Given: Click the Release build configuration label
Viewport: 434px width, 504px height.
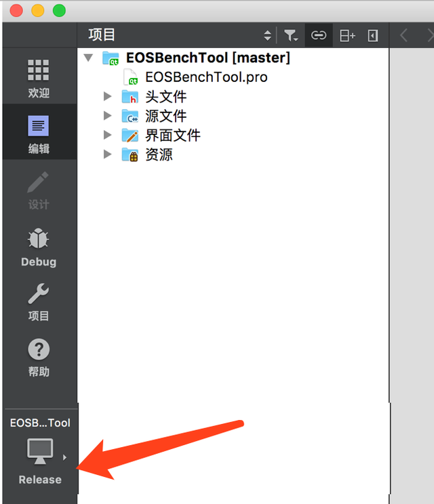Looking at the screenshot, I should tap(40, 480).
